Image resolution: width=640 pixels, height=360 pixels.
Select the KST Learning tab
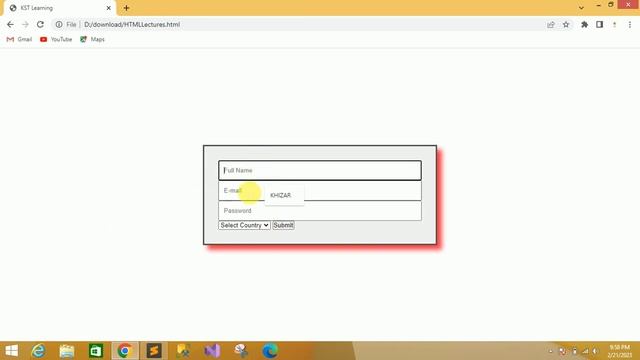(60, 8)
